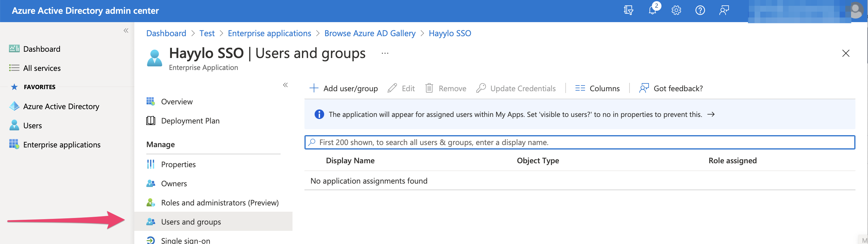Open the ellipsis more options menu
The image size is (868, 244).
385,53
